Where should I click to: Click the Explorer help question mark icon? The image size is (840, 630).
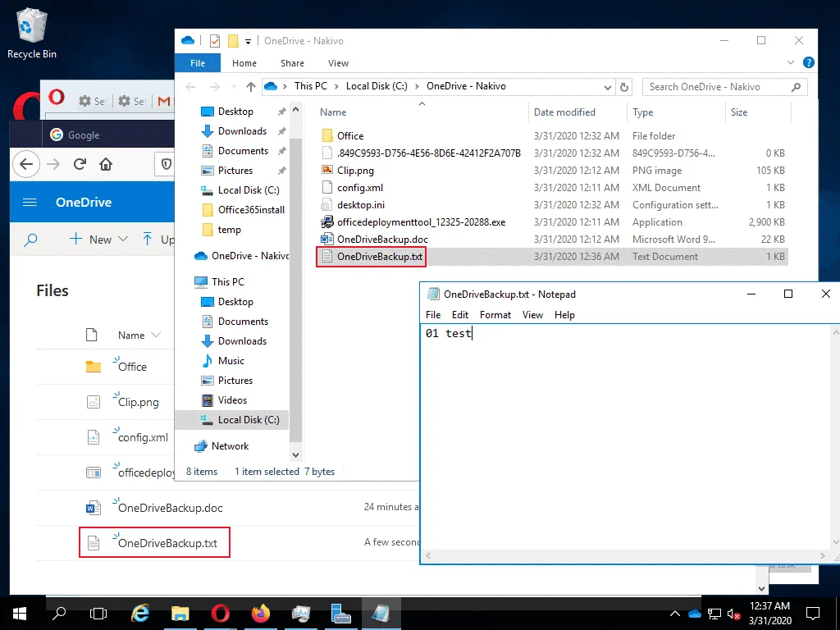(809, 62)
